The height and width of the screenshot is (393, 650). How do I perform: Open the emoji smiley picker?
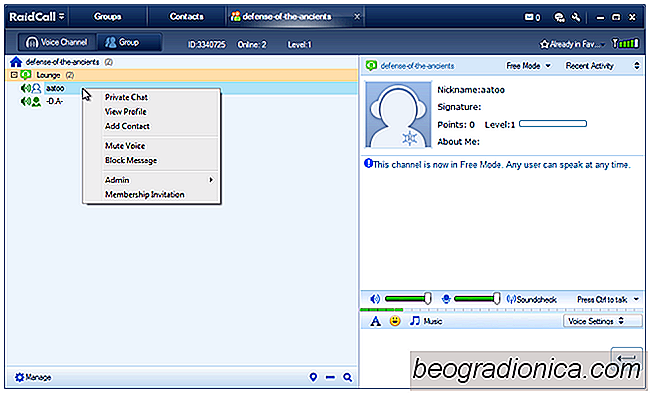click(x=395, y=321)
